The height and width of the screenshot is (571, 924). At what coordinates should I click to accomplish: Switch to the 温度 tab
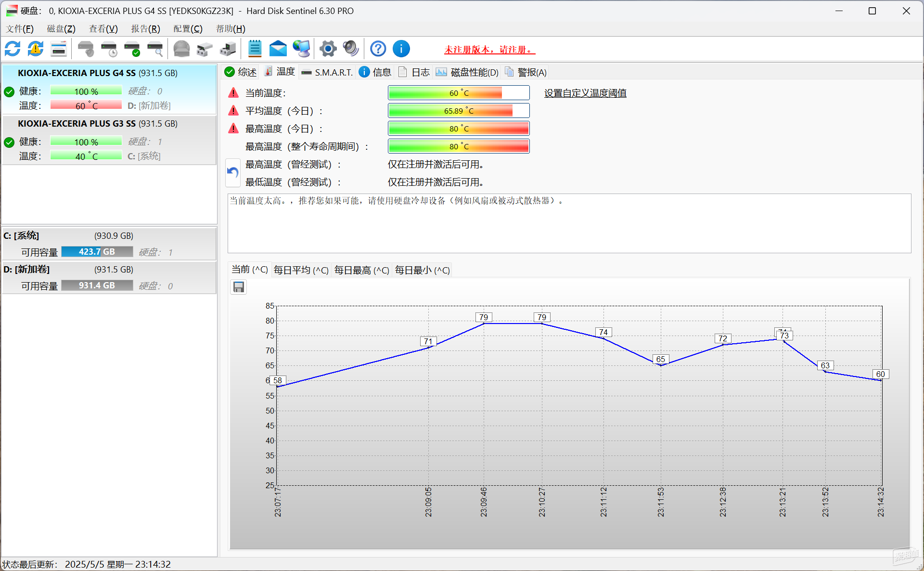[x=279, y=72]
